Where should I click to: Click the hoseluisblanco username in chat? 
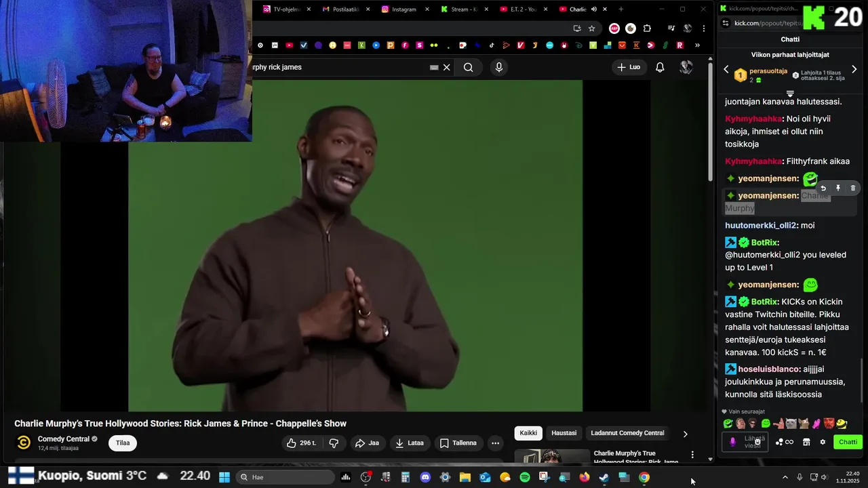770,369
